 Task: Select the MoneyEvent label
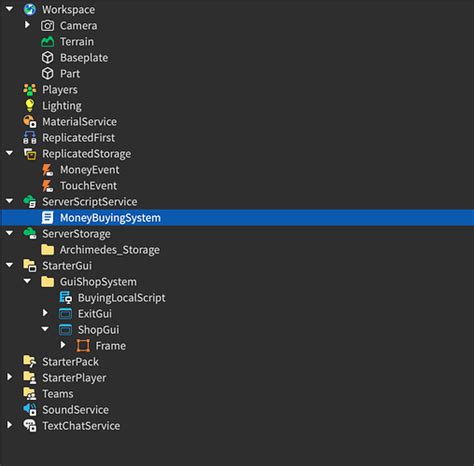click(x=90, y=170)
